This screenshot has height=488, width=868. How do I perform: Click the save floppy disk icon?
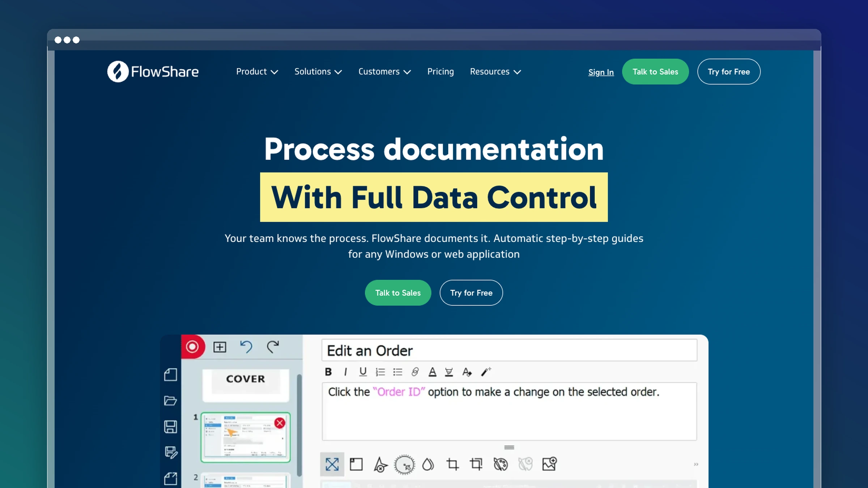[x=170, y=427]
